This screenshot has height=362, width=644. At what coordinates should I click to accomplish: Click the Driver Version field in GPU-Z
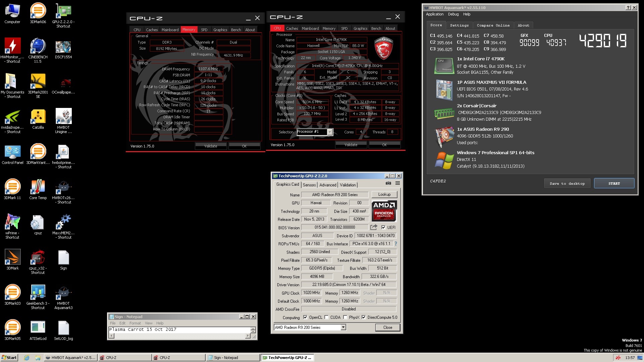point(348,285)
